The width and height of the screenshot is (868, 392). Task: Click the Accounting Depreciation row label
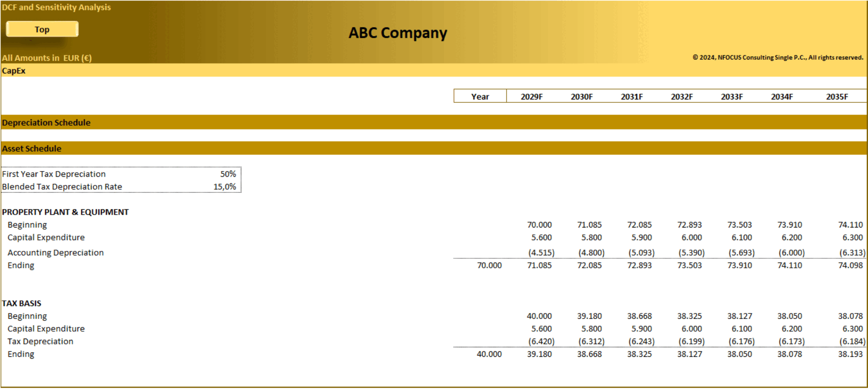pos(56,253)
